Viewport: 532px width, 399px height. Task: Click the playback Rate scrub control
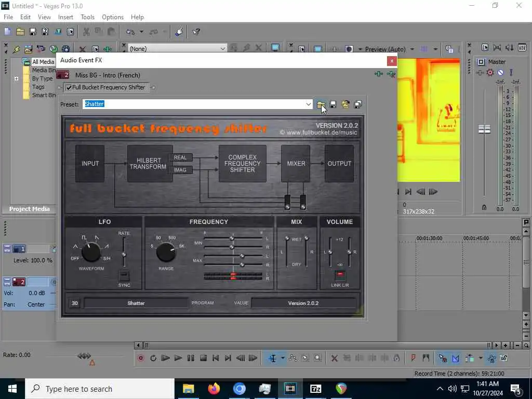[x=84, y=356]
